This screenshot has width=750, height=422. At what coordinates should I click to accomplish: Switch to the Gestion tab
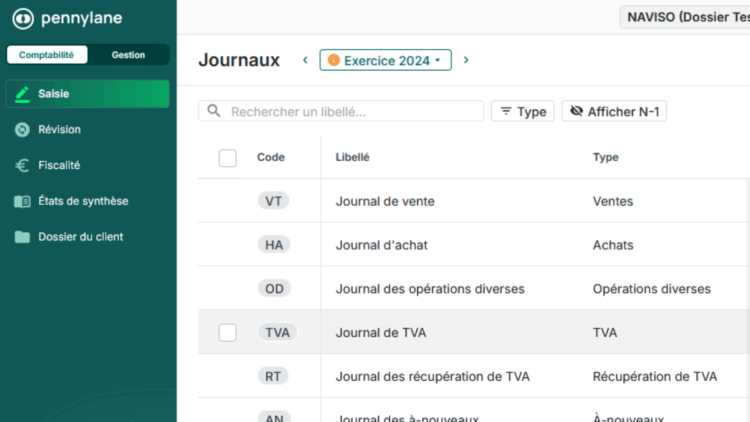click(128, 55)
